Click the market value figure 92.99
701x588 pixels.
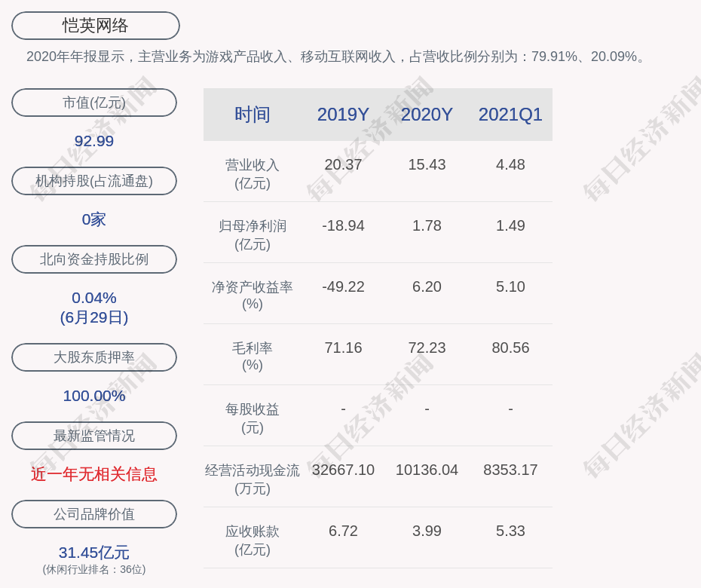(94, 141)
